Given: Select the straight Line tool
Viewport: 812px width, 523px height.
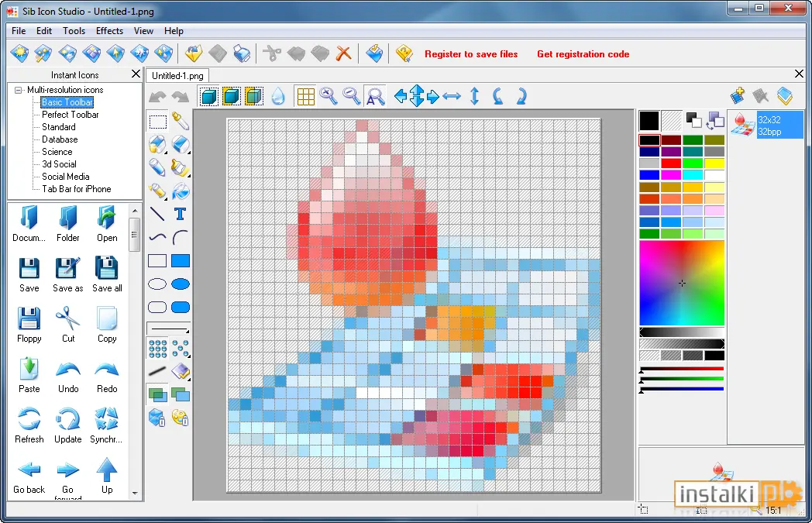Looking at the screenshot, I should click(x=157, y=215).
